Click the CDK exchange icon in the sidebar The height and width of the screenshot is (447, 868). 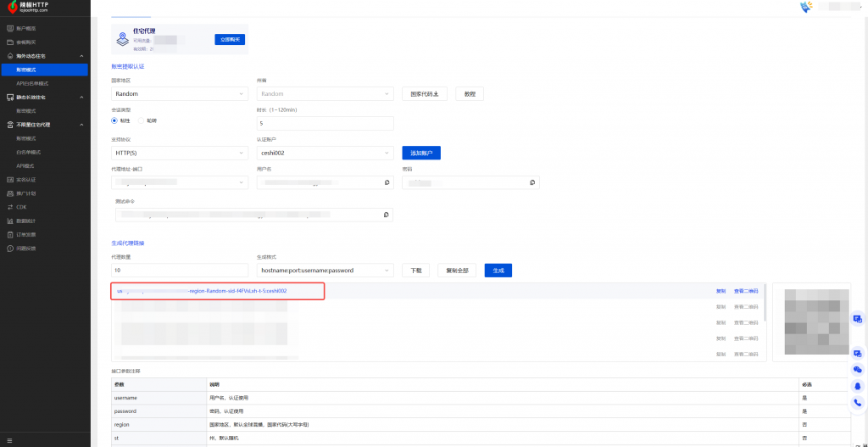(10, 207)
